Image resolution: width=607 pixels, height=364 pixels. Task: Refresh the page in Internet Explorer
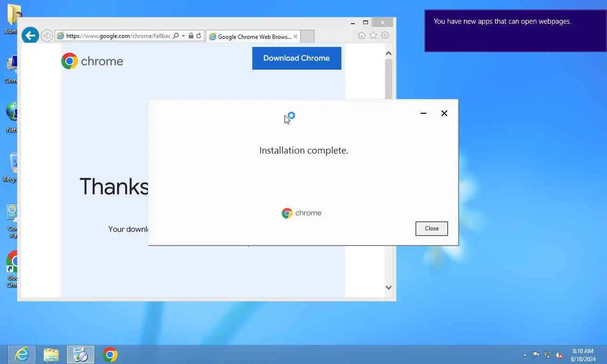coord(199,36)
